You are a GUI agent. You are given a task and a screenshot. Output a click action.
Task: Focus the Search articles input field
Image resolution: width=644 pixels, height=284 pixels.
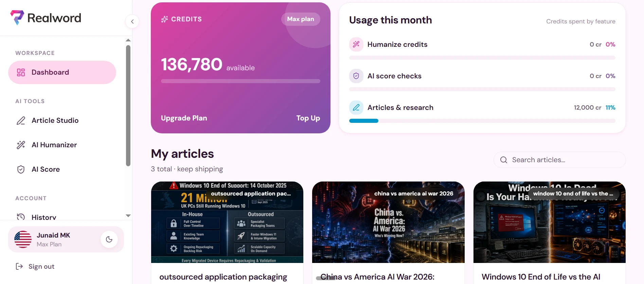click(559, 160)
